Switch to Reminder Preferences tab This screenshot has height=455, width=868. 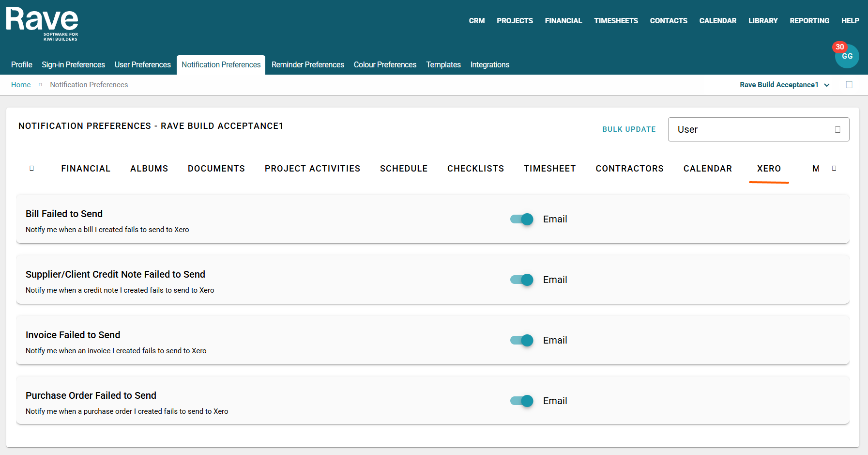click(308, 65)
